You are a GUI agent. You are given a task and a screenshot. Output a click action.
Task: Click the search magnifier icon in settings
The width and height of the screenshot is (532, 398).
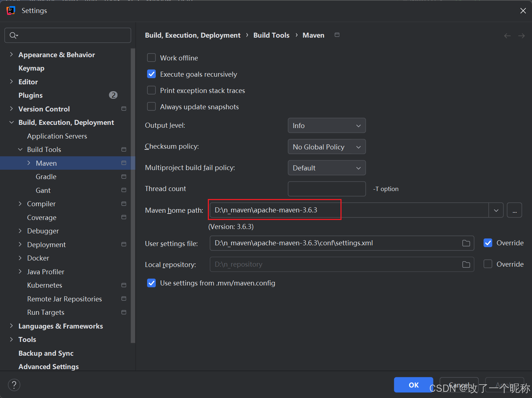13,35
